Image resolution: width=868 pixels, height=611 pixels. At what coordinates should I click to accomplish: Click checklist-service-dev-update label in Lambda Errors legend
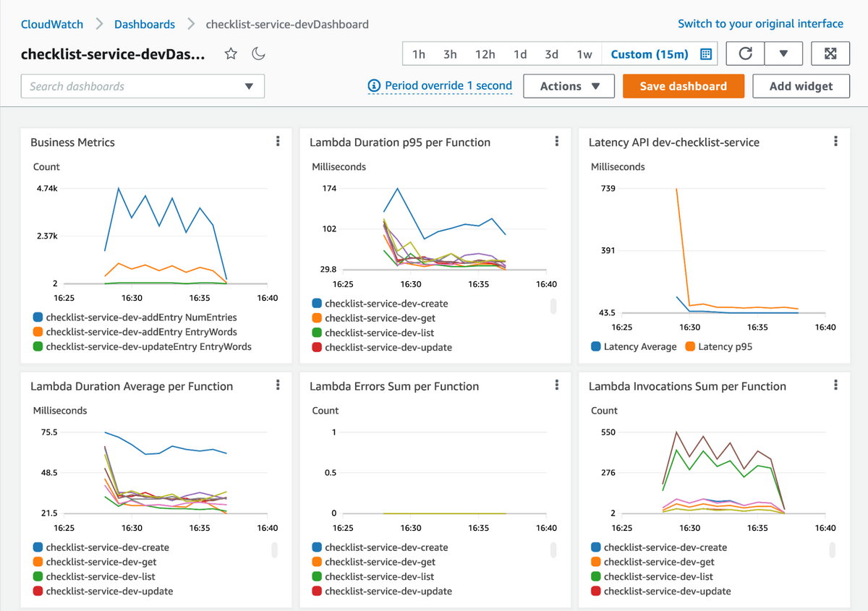[388, 591]
